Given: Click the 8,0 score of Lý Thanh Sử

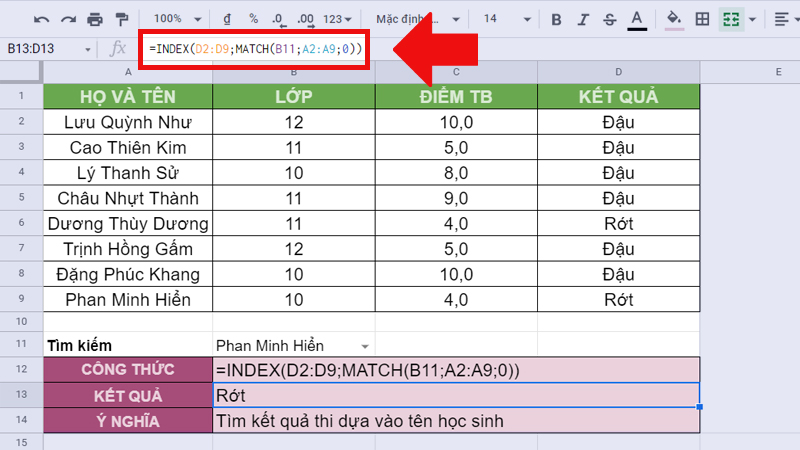Looking at the screenshot, I should pyautogui.click(x=456, y=172).
